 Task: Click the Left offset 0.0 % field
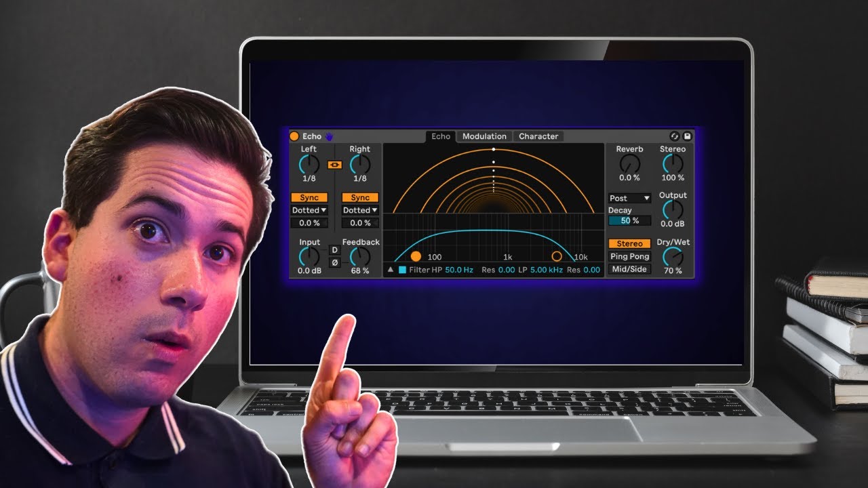pos(309,223)
